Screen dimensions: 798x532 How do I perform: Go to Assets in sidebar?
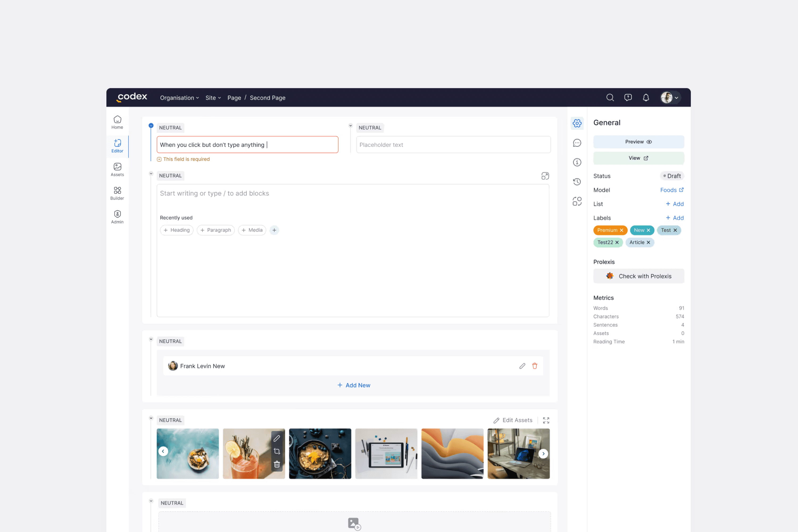click(117, 169)
